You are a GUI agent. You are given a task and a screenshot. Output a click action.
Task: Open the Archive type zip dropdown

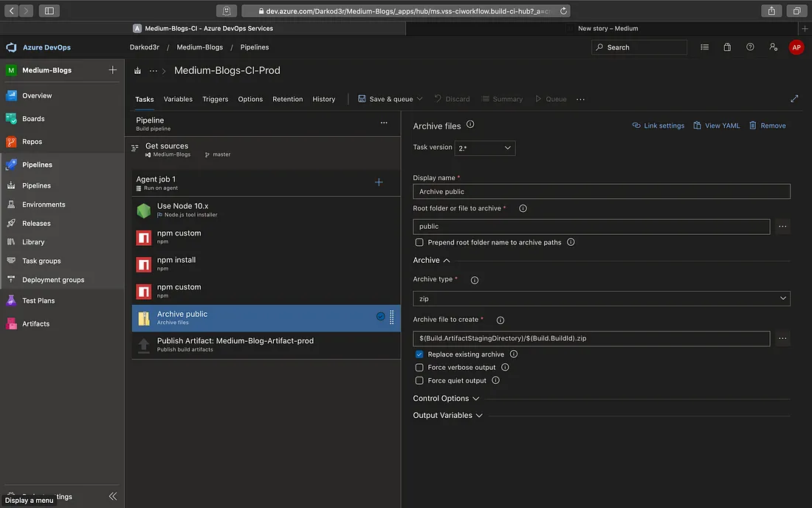pos(601,299)
